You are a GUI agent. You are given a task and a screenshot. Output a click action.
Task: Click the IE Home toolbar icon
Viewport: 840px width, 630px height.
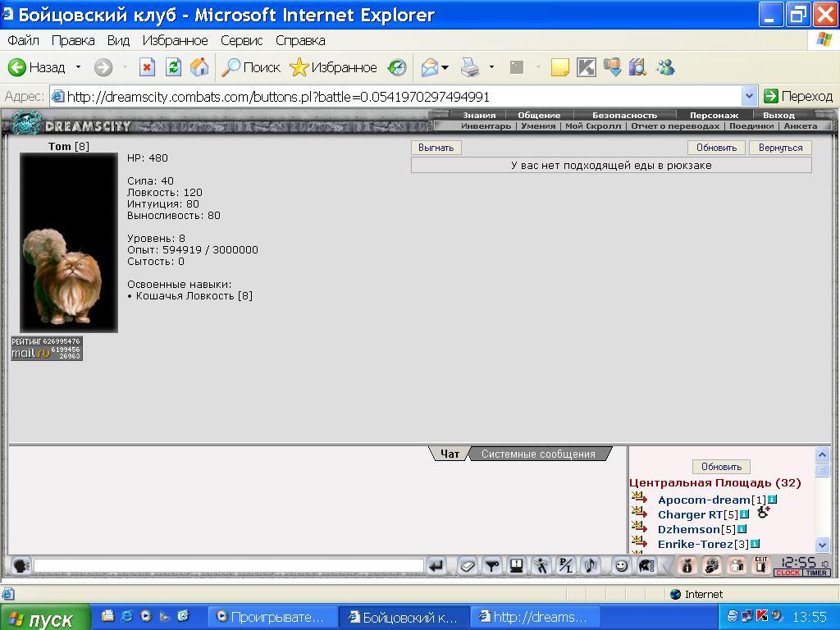pyautogui.click(x=199, y=67)
